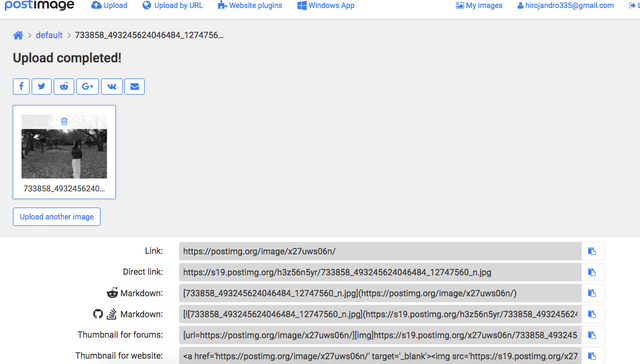Click the Upload another image button
Image resolution: width=640 pixels, height=364 pixels.
57,217
